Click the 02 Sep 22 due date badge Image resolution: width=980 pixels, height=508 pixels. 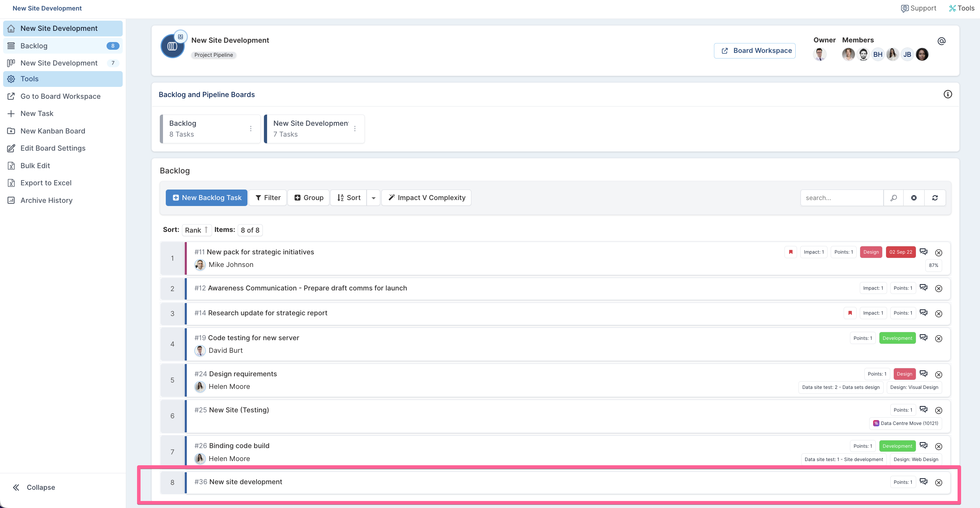[x=900, y=252]
